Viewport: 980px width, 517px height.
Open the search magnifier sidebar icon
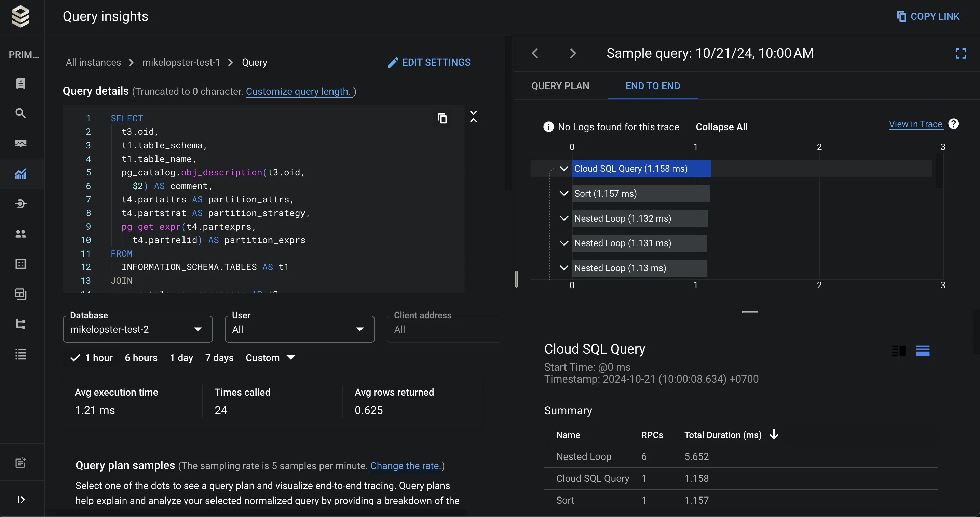[21, 113]
